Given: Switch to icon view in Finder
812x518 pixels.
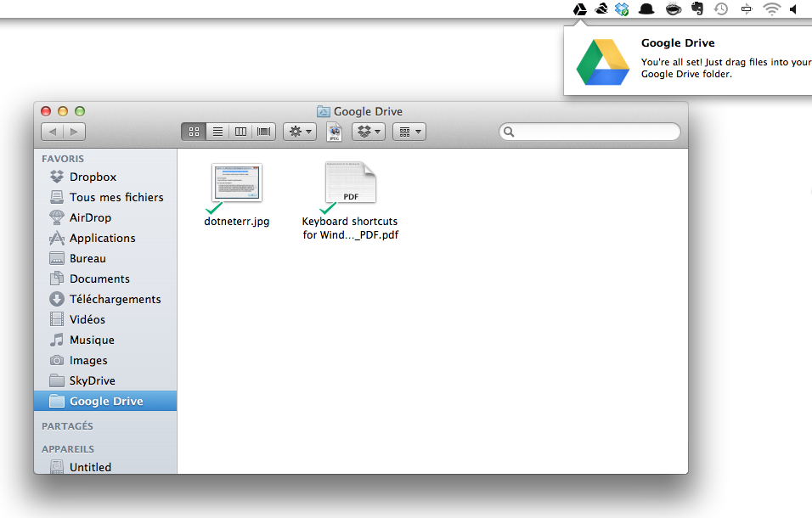Looking at the screenshot, I should [193, 132].
